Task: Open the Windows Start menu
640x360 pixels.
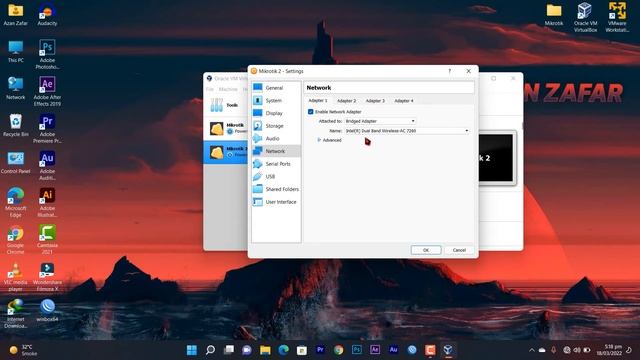Action: pyautogui.click(x=191, y=350)
